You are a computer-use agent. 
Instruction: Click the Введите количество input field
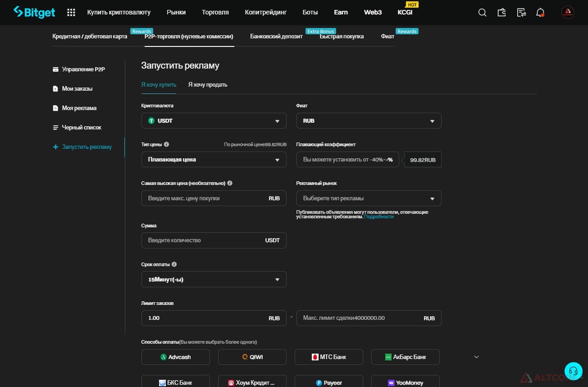click(214, 240)
